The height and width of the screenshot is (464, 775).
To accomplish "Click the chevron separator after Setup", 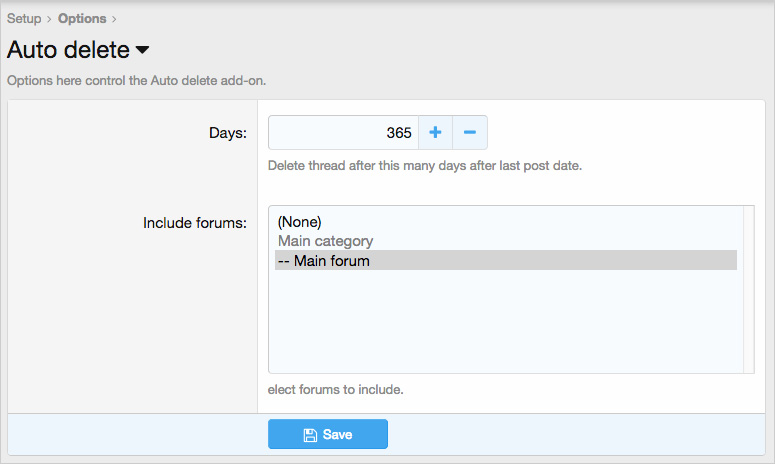I will coord(49,19).
